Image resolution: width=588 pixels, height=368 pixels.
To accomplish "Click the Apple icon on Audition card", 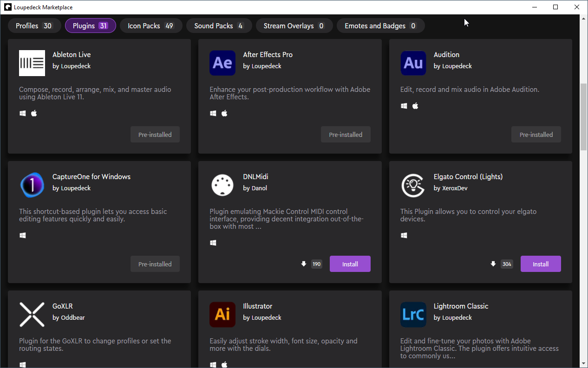I will click(415, 106).
